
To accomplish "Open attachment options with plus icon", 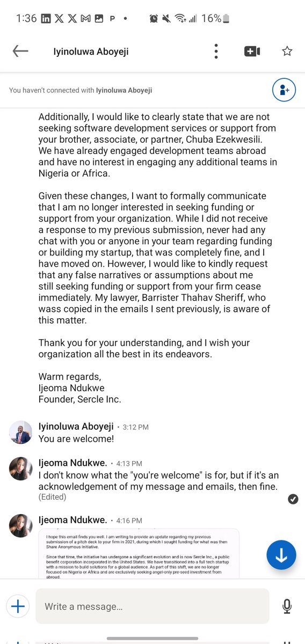I will pyautogui.click(x=18, y=606).
